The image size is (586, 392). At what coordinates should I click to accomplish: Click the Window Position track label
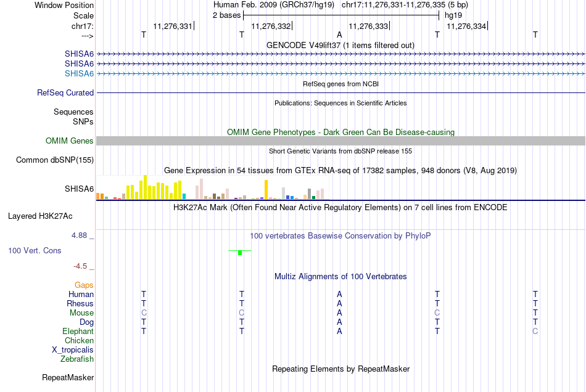click(64, 5)
